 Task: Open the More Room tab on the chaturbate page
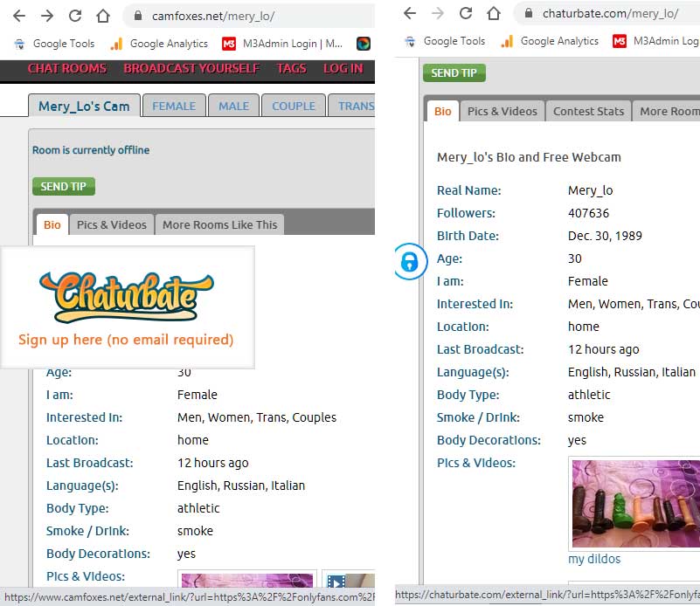(667, 112)
